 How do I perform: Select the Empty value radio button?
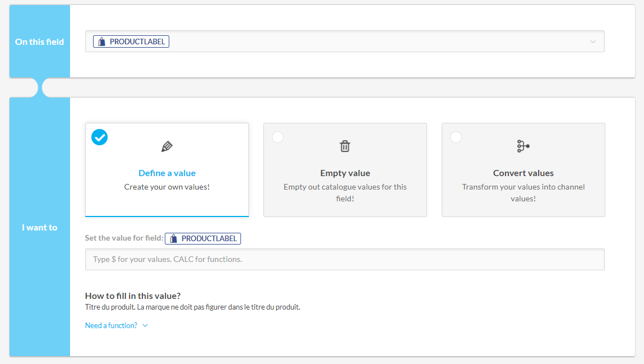pos(277,137)
